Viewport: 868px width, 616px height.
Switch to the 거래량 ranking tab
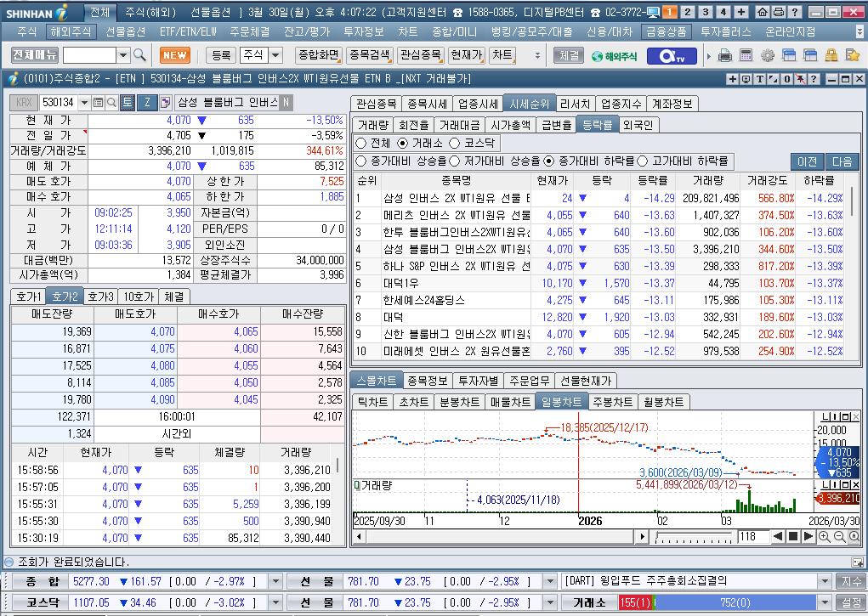coord(372,125)
